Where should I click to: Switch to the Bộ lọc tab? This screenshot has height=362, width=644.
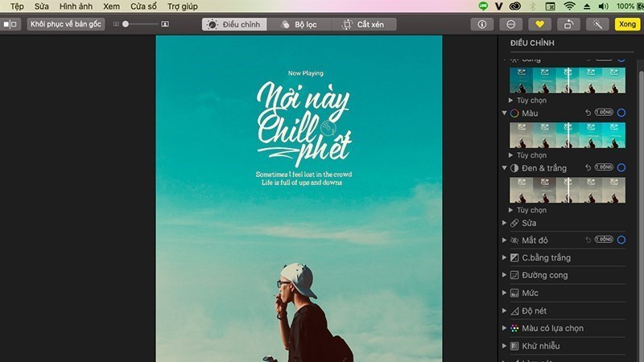point(299,24)
